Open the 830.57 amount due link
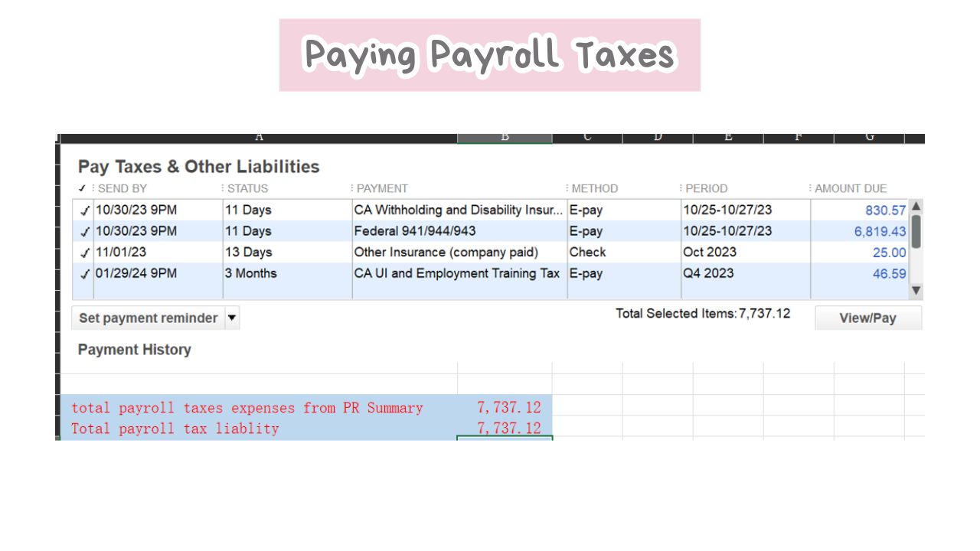980x551 pixels. tap(886, 210)
